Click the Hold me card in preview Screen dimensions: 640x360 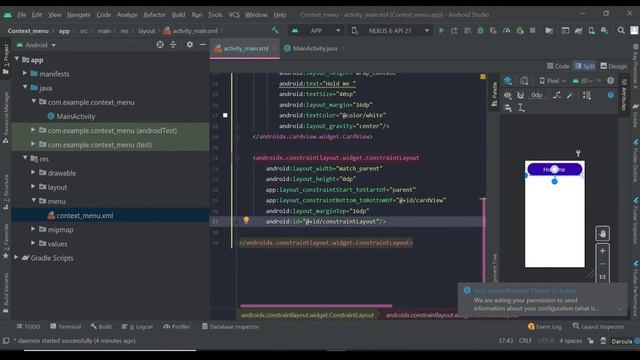[x=554, y=169]
